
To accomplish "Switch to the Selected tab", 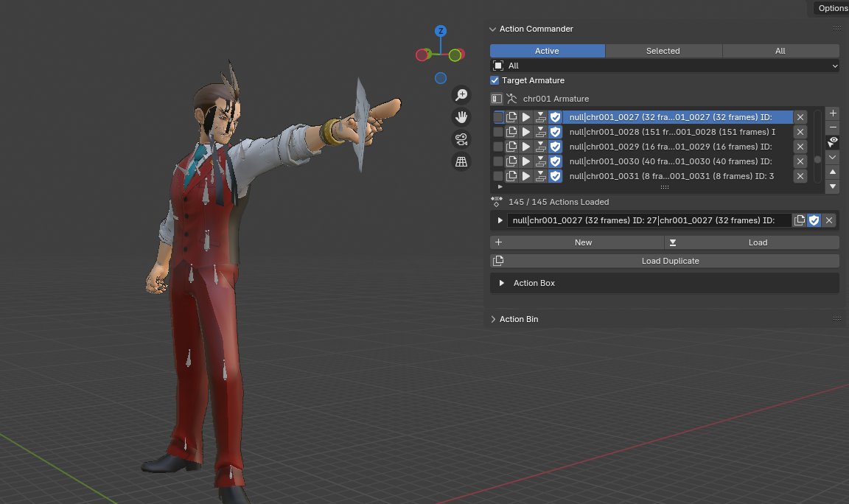I will click(x=663, y=51).
